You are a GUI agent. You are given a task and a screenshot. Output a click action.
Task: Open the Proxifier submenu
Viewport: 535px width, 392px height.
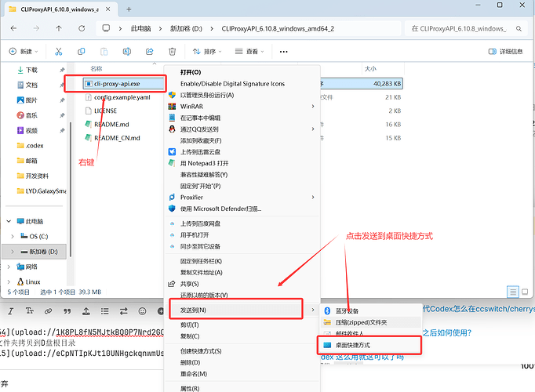242,198
